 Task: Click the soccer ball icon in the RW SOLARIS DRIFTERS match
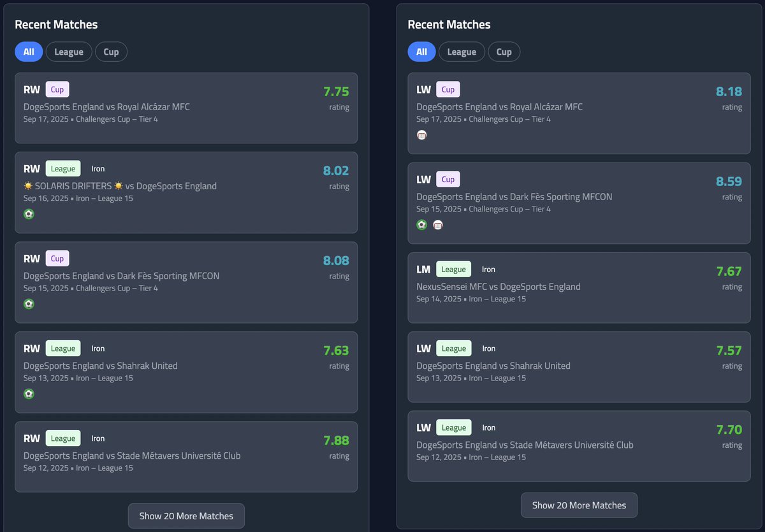click(29, 214)
